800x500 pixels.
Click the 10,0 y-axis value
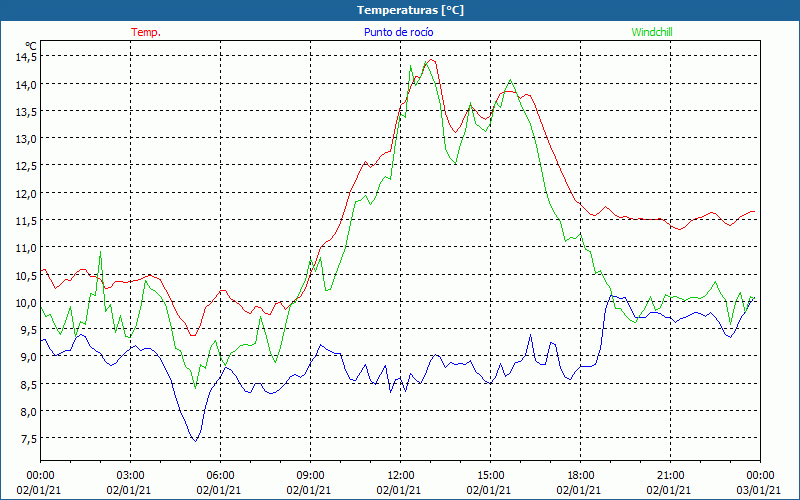[26, 303]
